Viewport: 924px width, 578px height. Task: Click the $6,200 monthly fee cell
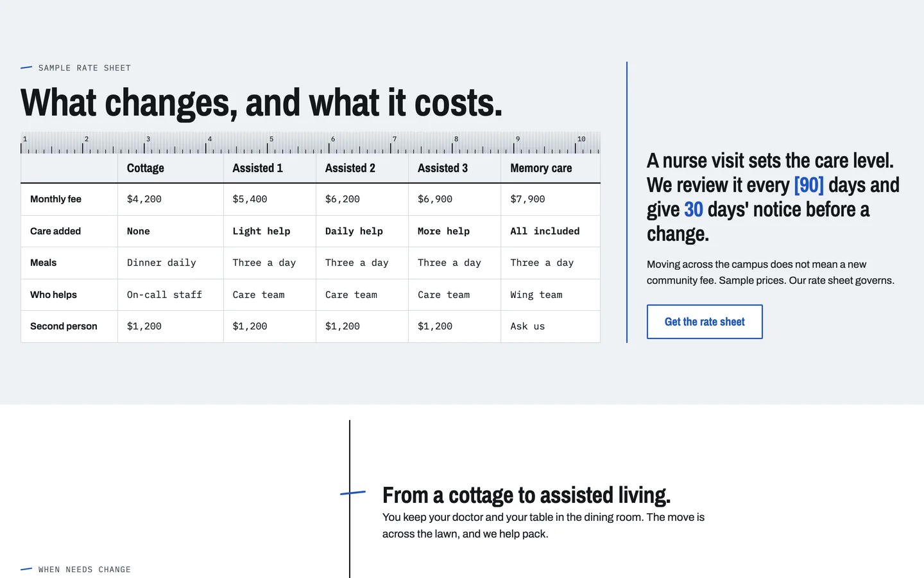coord(362,199)
